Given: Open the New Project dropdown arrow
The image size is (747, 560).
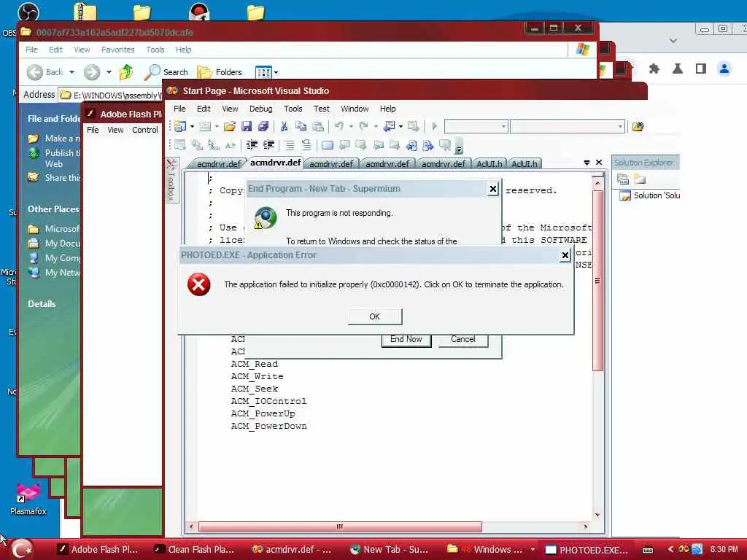Looking at the screenshot, I should coord(192,126).
